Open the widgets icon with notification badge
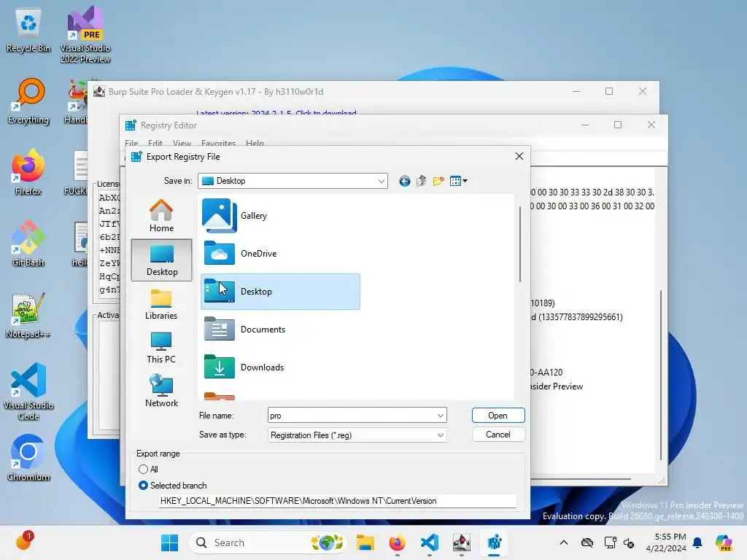The image size is (747, 560). pos(23,541)
